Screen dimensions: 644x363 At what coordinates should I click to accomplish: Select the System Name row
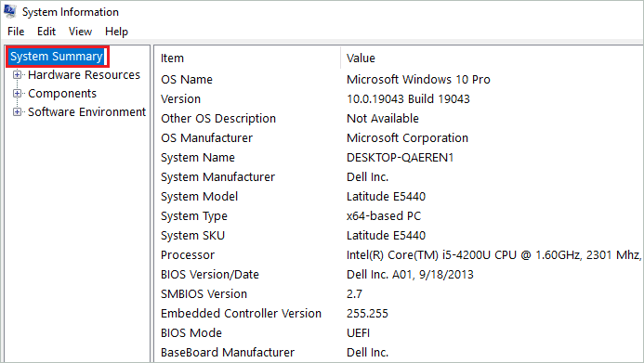[198, 158]
